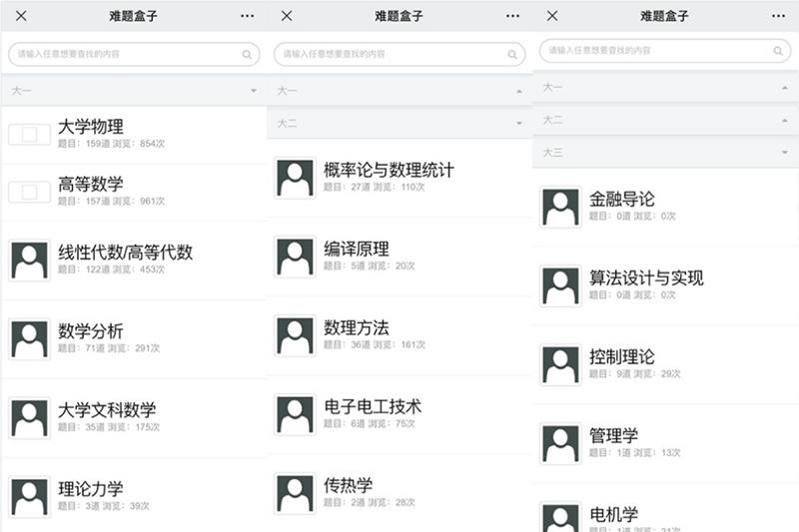Click the 9道 stats under 控制理论
This screenshot has height=532, width=799.
point(635,373)
